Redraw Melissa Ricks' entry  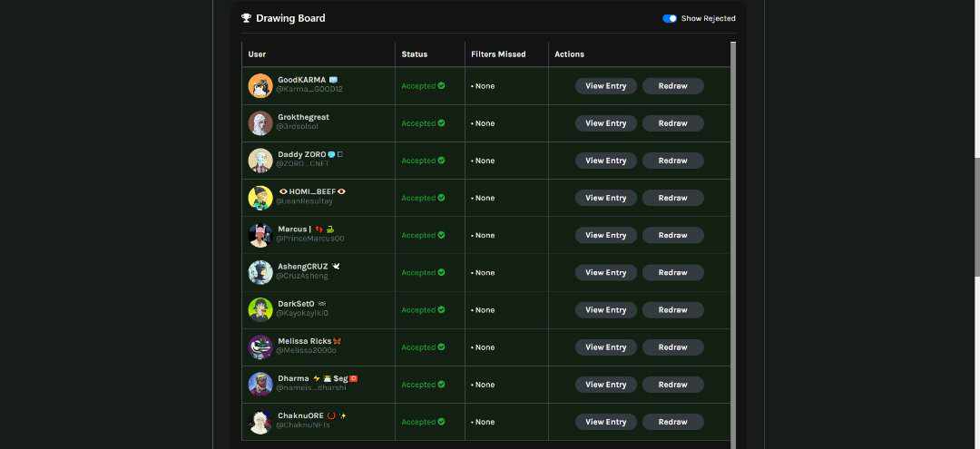click(672, 347)
